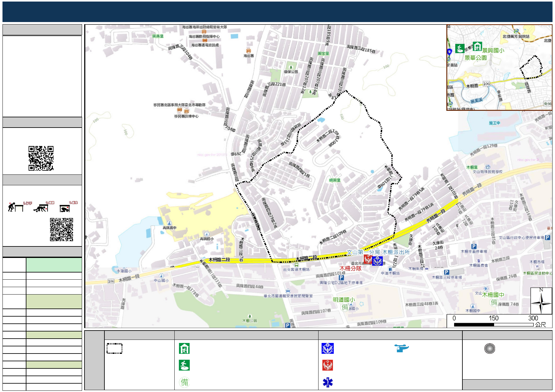Select the 備 marker under 明道國小
The height and width of the screenshot is (392, 555).
(345, 307)
